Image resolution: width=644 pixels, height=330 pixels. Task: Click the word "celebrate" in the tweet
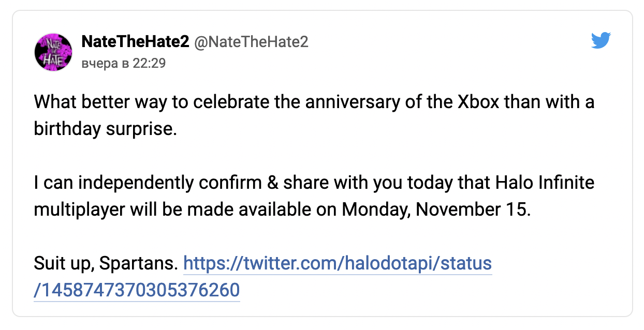pos(232,102)
